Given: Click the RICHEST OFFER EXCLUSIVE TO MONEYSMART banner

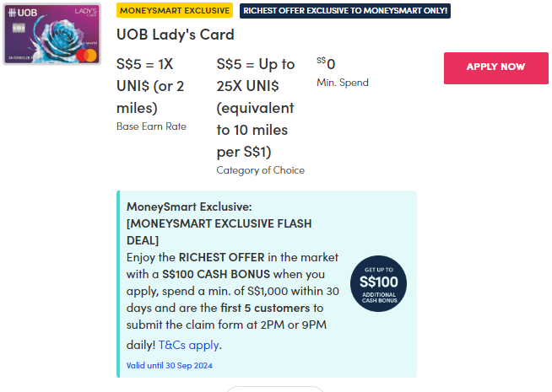Looking at the screenshot, I should pos(345,11).
